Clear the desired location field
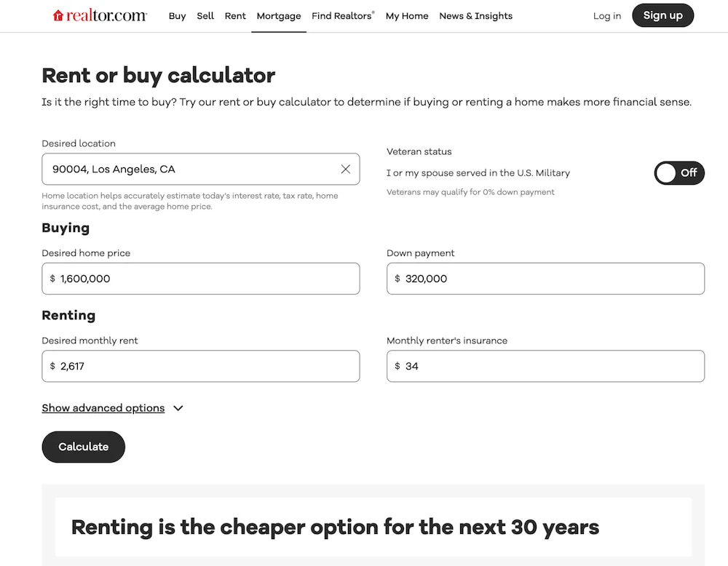The height and width of the screenshot is (566, 728). pyautogui.click(x=346, y=169)
